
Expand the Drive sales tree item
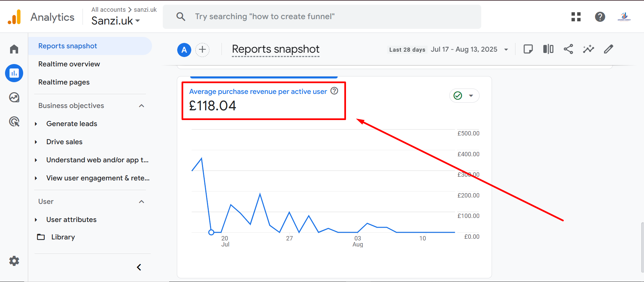(36, 142)
